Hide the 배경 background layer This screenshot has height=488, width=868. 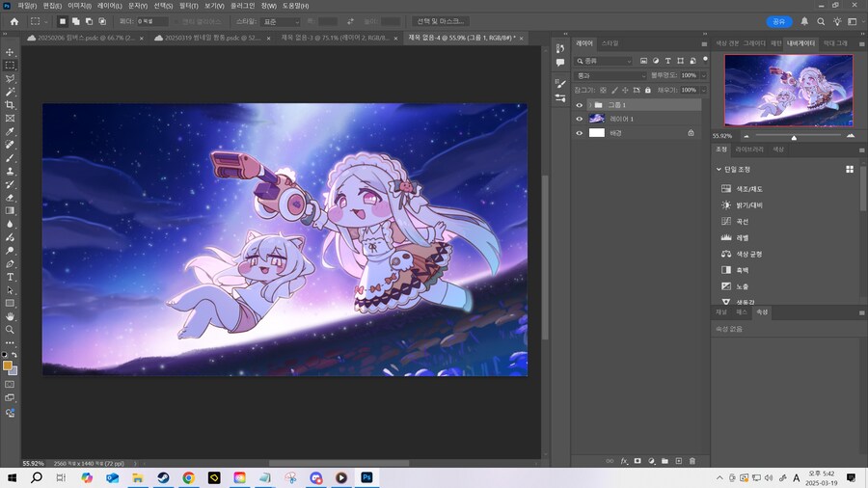click(x=579, y=133)
